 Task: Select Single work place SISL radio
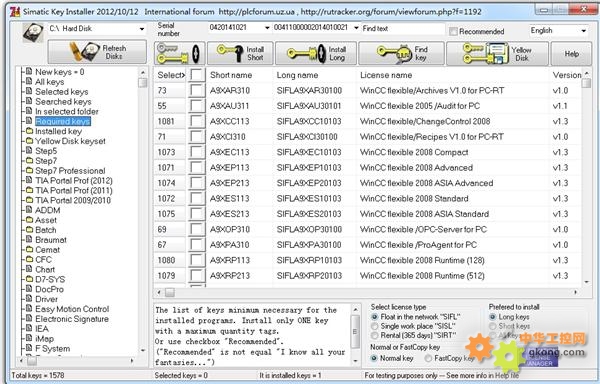375,326
